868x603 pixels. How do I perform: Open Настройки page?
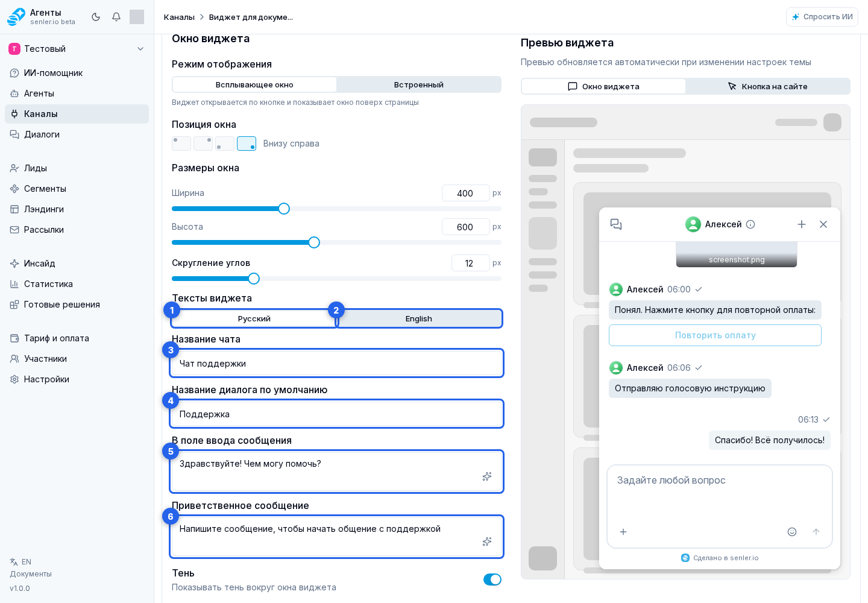(x=77, y=379)
